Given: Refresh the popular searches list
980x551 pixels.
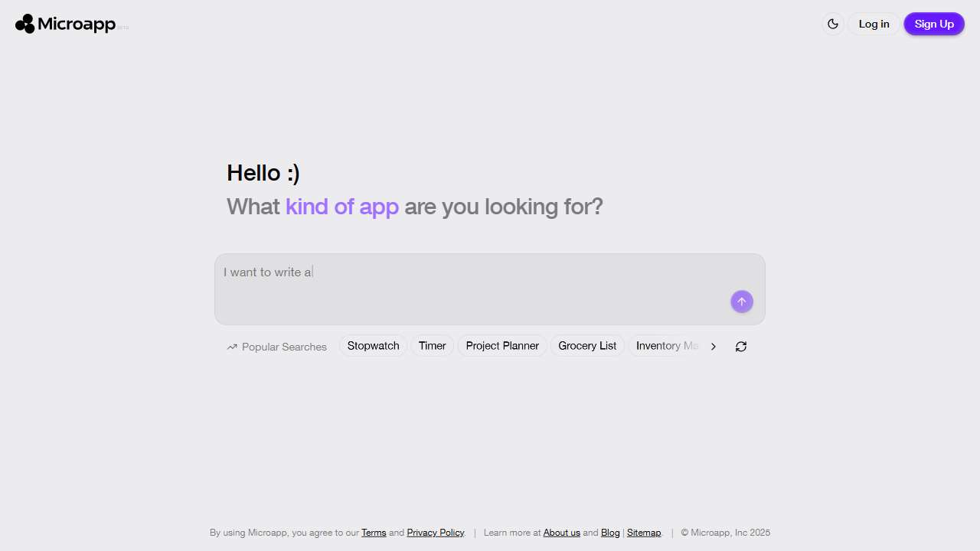Looking at the screenshot, I should point(740,346).
